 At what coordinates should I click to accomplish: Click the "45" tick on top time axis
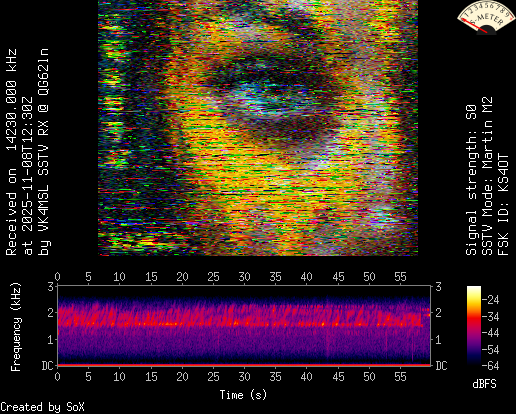338,277
